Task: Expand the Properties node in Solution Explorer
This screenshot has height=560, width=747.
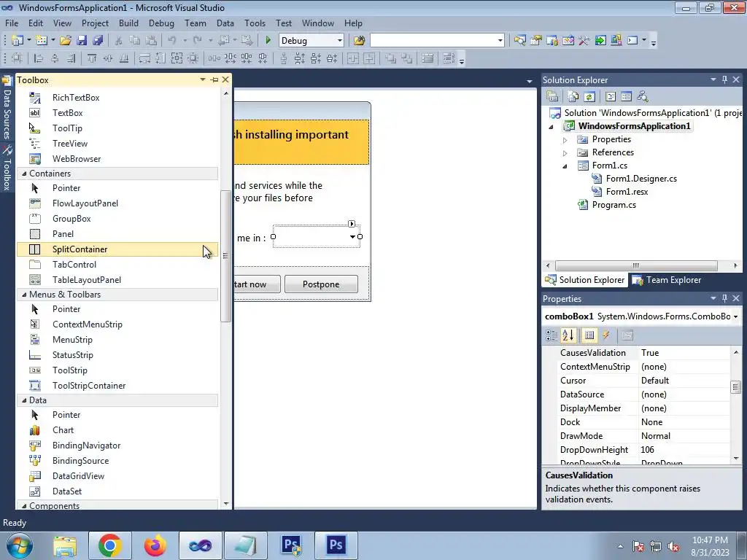Action: [565, 140]
